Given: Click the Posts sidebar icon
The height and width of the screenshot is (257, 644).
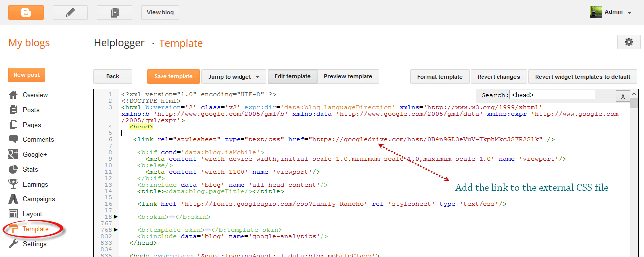Looking at the screenshot, I should pyautogui.click(x=14, y=110).
